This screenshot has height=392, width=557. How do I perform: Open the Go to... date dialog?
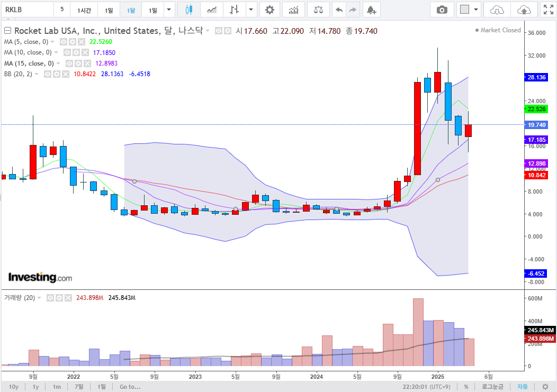click(x=130, y=387)
